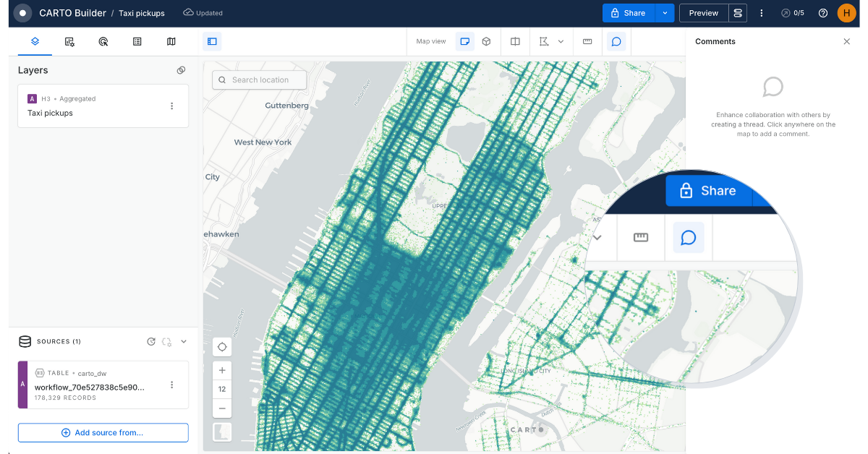Image resolution: width=868 pixels, height=454 pixels.
Task: Enable the locate-me compass above the zoom controls
Action: pos(222,346)
